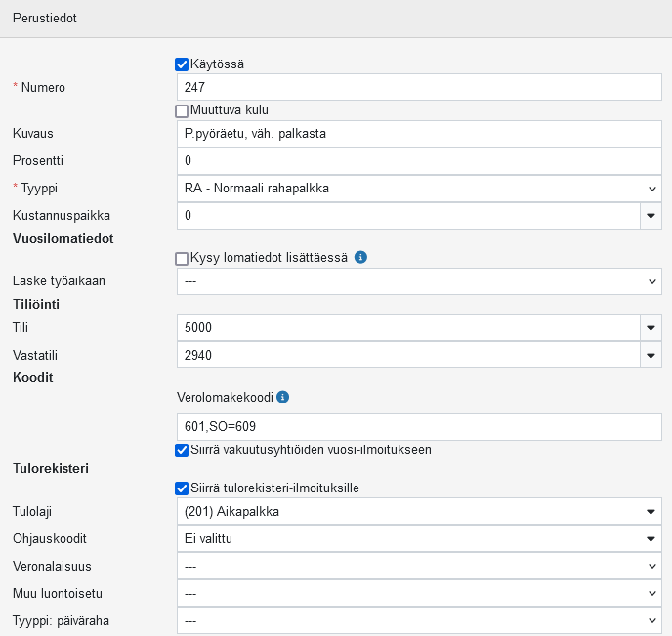The height and width of the screenshot is (636, 672).
Task: Open the Veronalaisuus dropdown
Action: (x=418, y=566)
